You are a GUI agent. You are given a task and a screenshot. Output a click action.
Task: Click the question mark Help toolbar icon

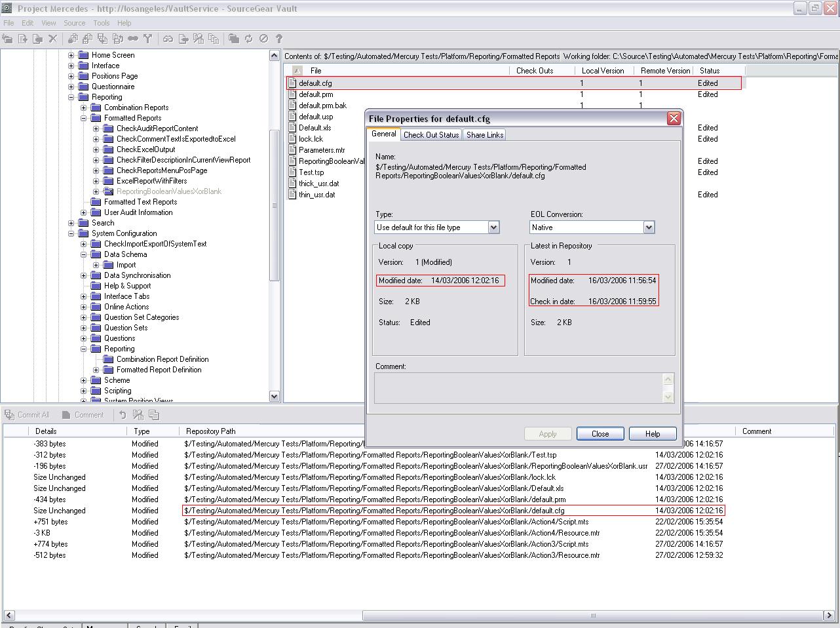(278, 39)
